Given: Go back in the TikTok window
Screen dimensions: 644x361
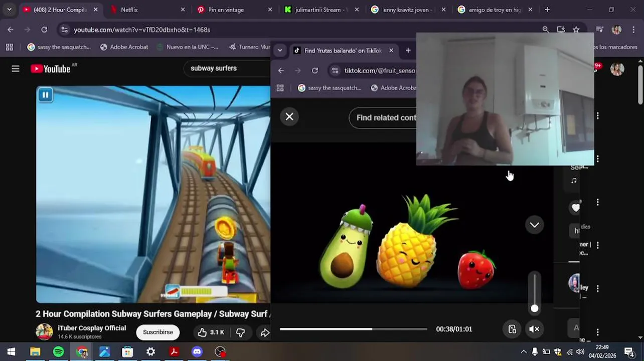Looking at the screenshot, I should click(x=281, y=71).
